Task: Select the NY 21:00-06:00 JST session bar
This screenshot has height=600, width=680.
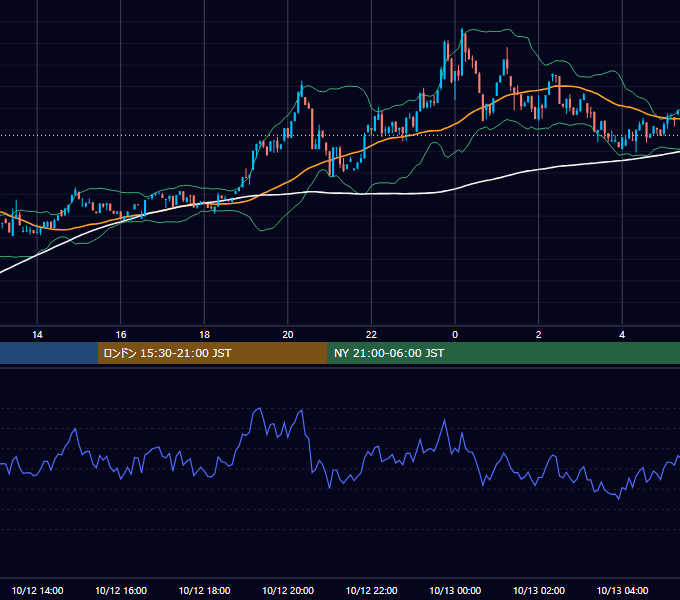Action: (503, 353)
